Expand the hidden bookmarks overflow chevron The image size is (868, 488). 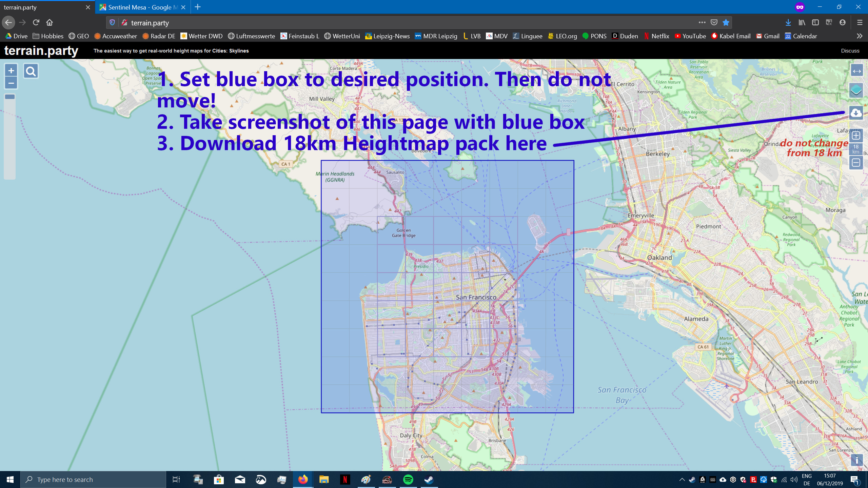859,36
